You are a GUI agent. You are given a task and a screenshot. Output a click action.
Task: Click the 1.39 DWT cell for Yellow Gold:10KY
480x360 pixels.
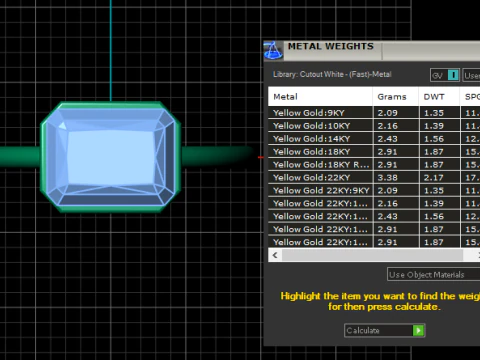(x=439, y=126)
